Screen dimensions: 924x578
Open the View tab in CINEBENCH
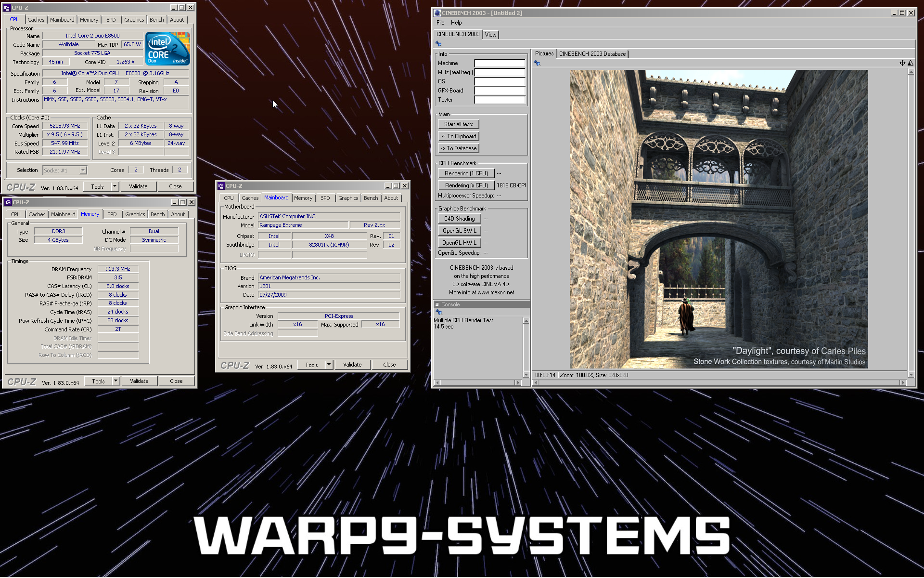pos(491,35)
